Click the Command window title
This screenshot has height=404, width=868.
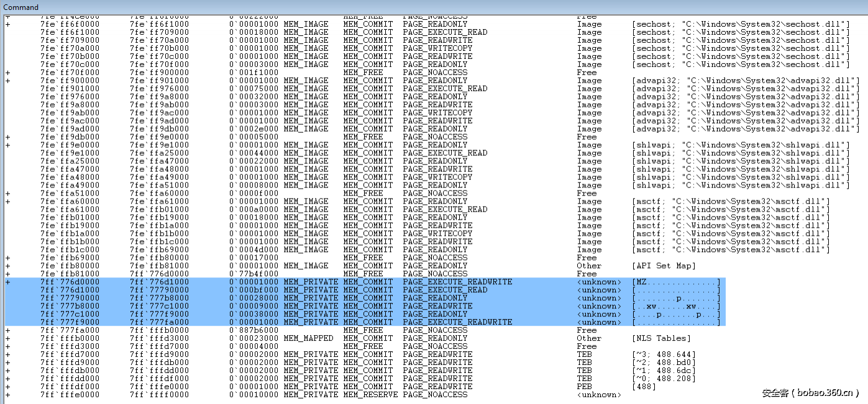point(21,7)
